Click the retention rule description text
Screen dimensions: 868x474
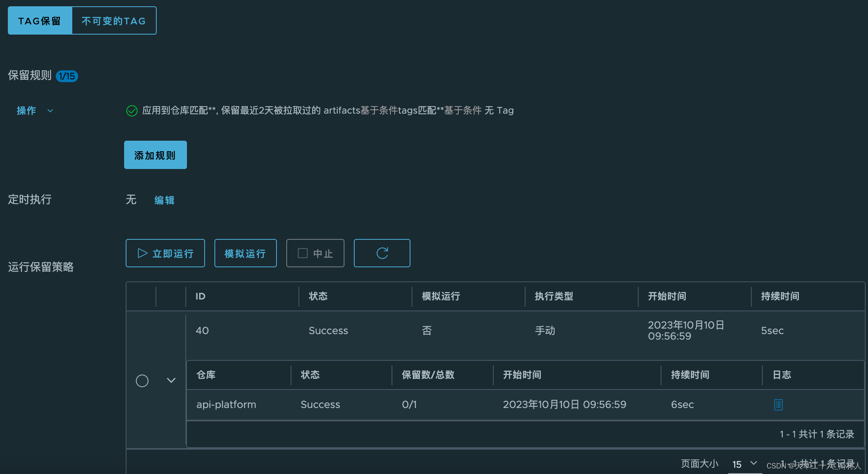coord(328,110)
